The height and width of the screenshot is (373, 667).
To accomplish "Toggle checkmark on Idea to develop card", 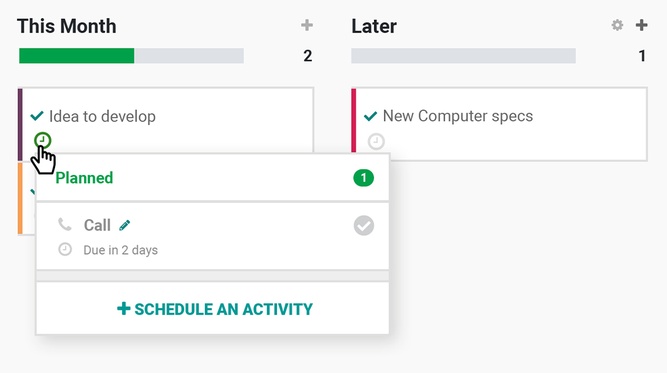I will pos(37,116).
